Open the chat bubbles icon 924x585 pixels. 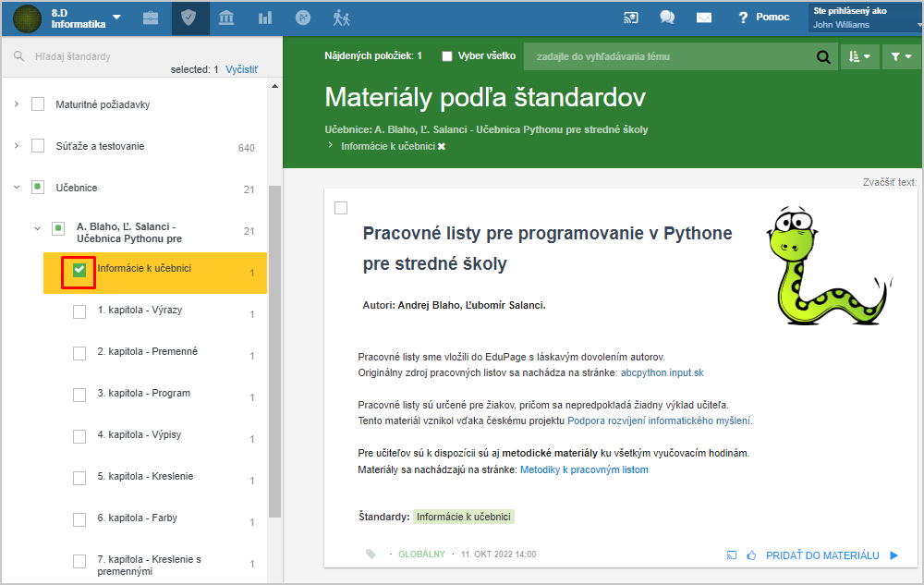point(667,18)
